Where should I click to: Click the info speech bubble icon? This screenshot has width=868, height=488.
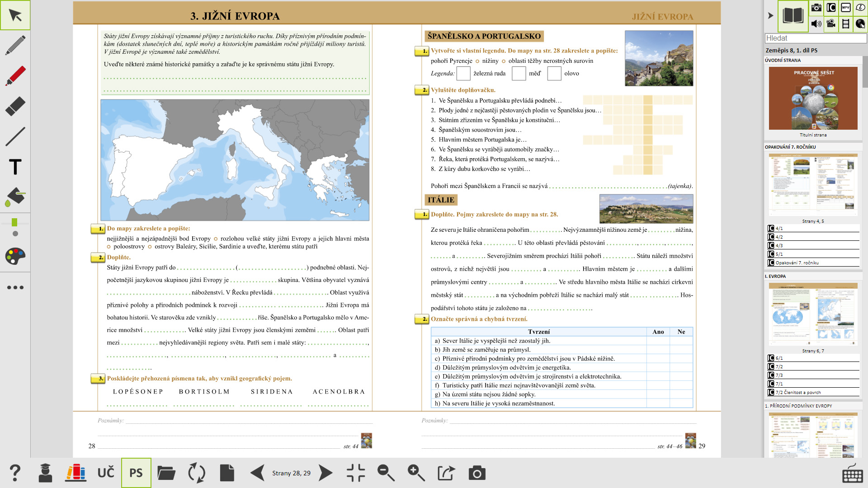click(x=860, y=8)
